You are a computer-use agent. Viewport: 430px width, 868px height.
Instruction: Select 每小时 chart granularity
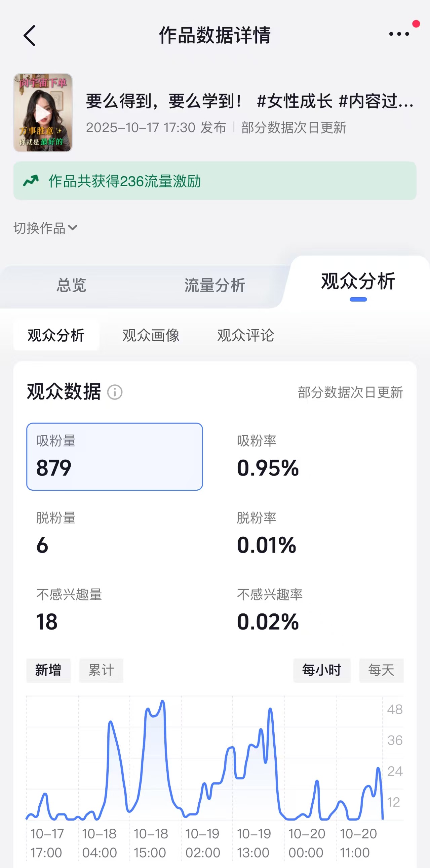coord(321,670)
